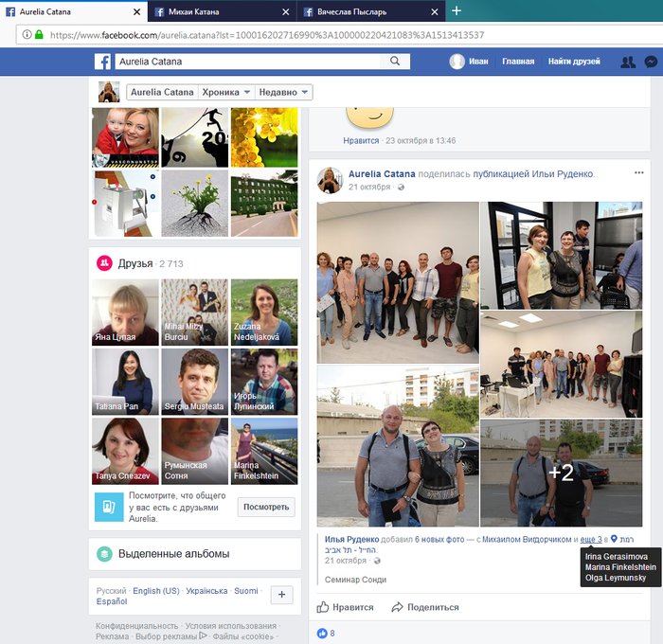
Task: Click the site info icon in address bar
Action: pyautogui.click(x=27, y=35)
